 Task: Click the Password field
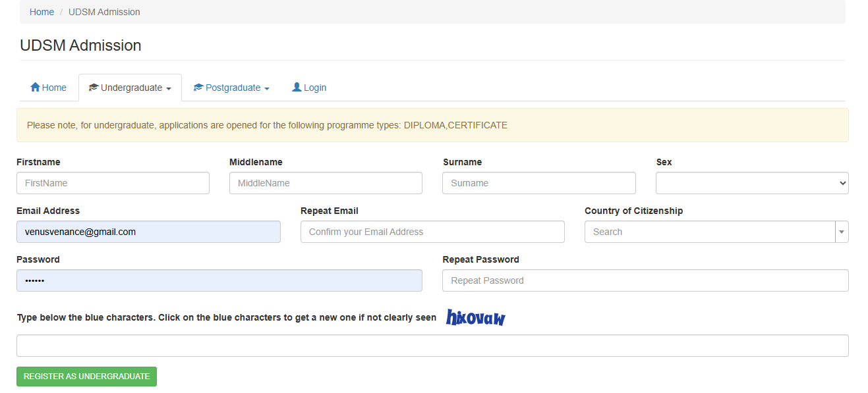[219, 280]
